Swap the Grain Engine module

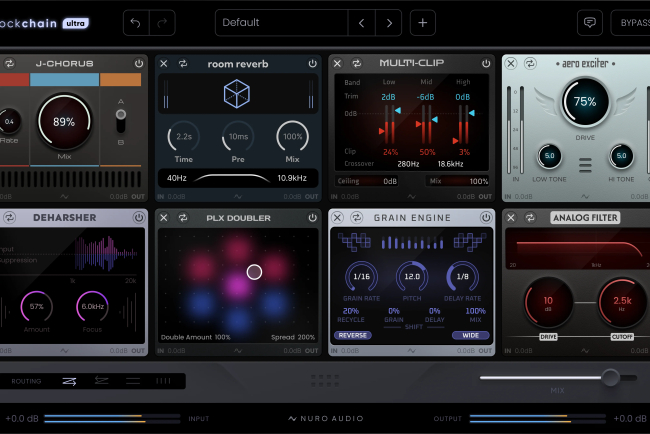[357, 218]
